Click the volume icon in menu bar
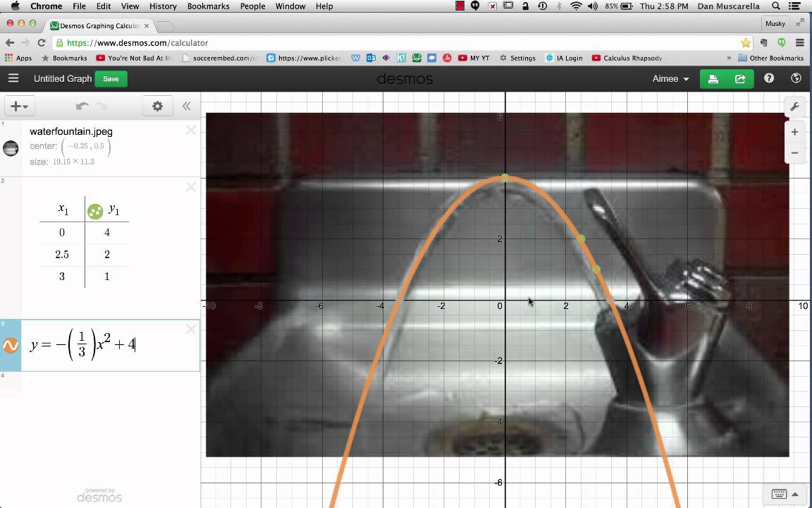This screenshot has width=812, height=508. click(x=593, y=6)
